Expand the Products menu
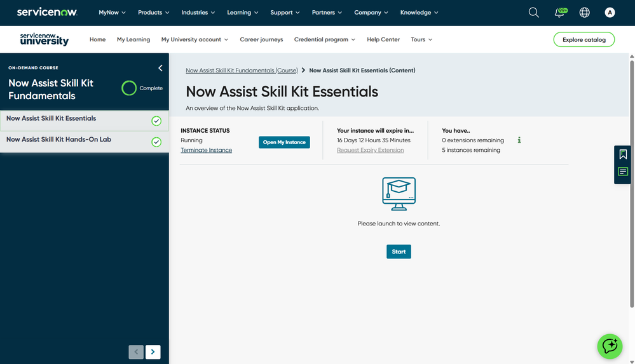 coord(153,13)
